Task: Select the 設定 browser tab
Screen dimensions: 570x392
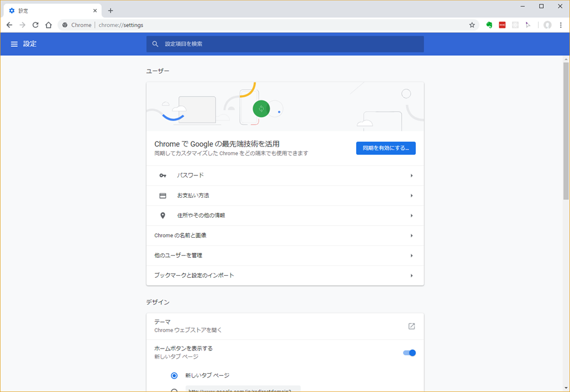Action: 53,11
